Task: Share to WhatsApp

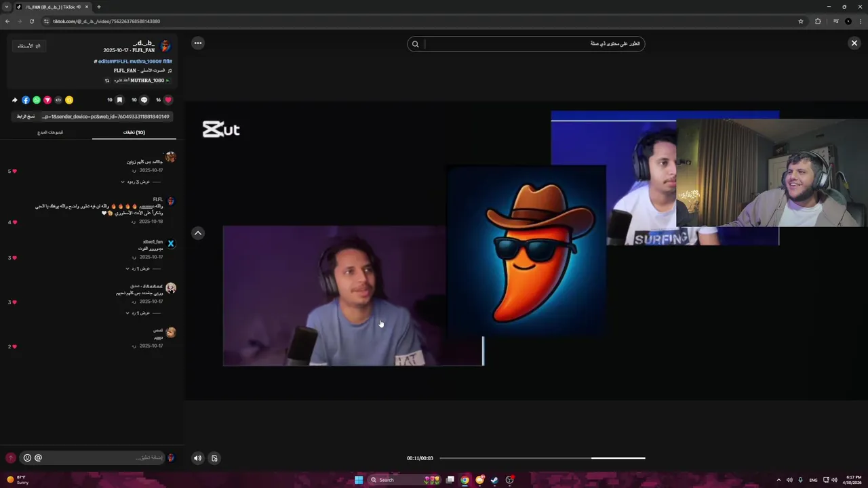Action: [x=37, y=100]
